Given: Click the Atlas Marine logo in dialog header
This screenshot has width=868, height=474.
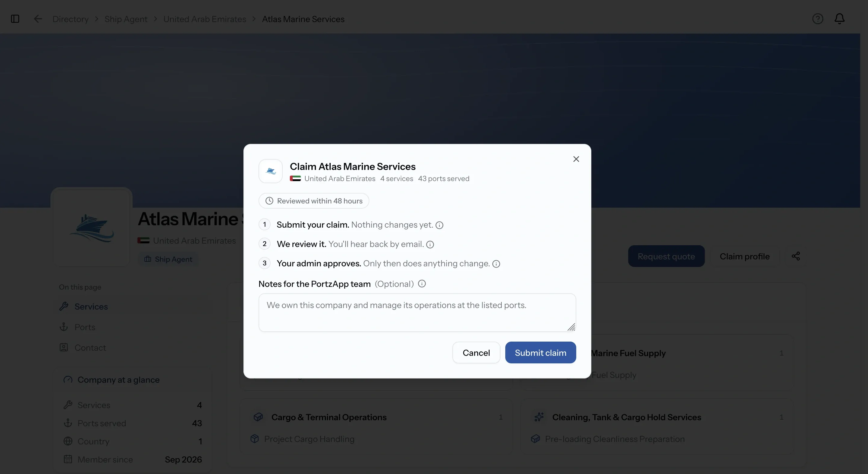Looking at the screenshot, I should (271, 171).
